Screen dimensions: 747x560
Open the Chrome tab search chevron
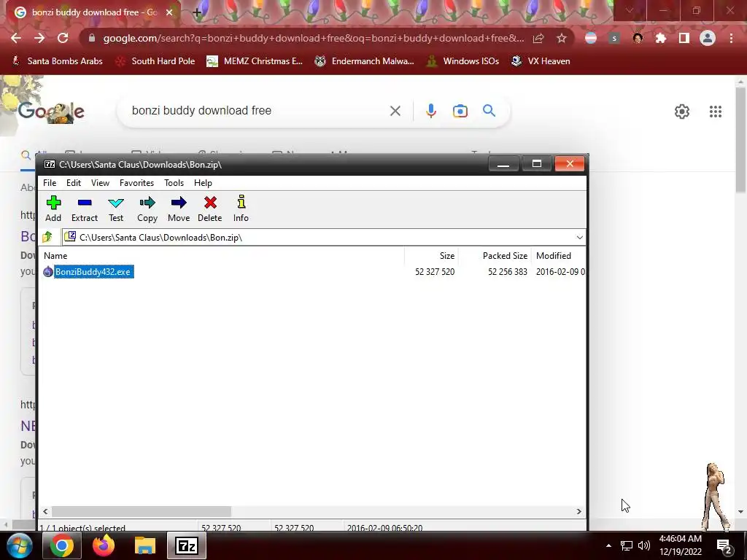tap(630, 10)
